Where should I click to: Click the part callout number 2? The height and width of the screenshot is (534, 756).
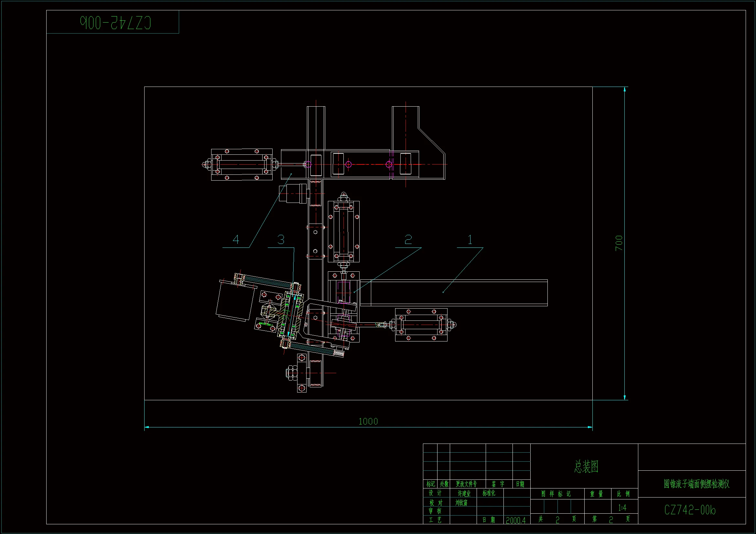(408, 239)
